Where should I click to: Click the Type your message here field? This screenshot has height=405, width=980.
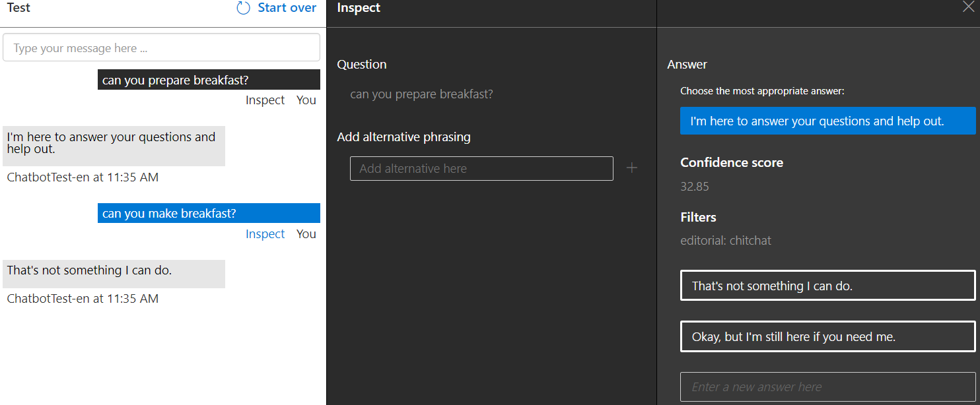point(162,48)
